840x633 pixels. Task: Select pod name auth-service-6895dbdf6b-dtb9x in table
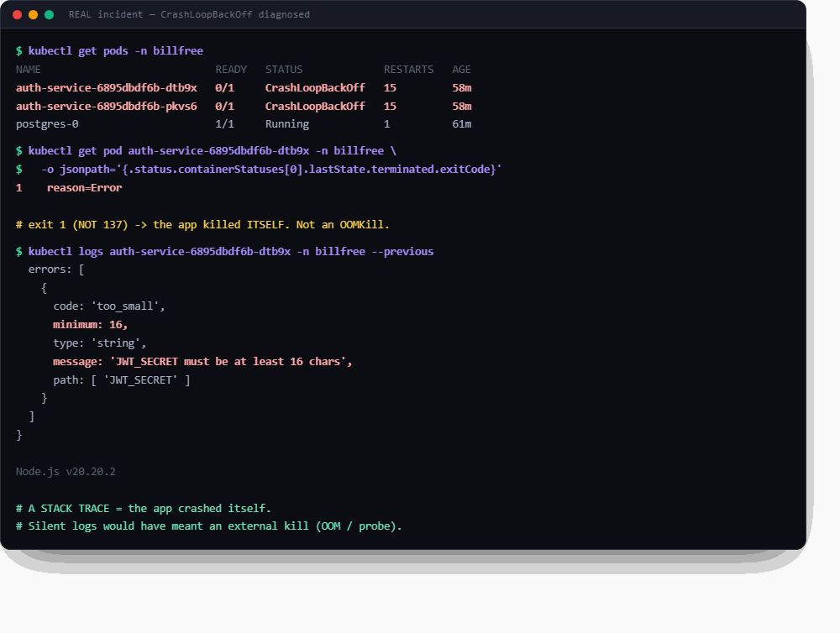pos(107,88)
